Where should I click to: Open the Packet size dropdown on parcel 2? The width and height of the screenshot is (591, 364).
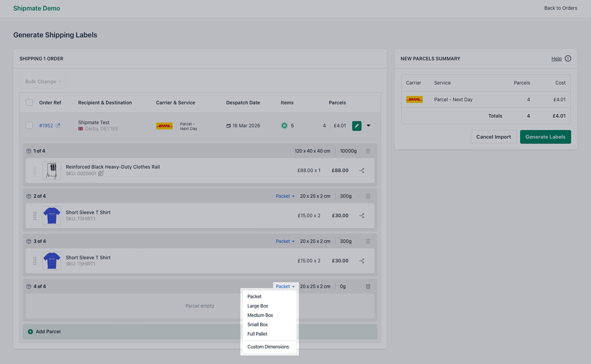[285, 196]
